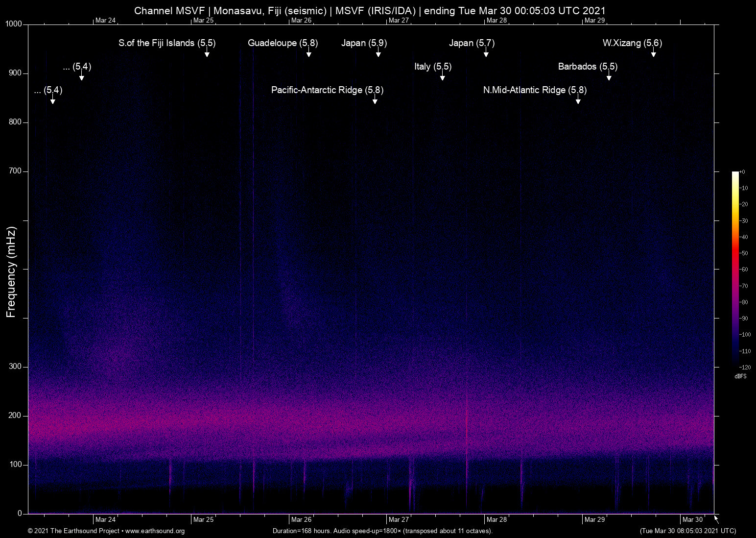Open the www.earthsound.org copyright link
Image resolution: width=756 pixels, height=538 pixels.
click(155, 531)
